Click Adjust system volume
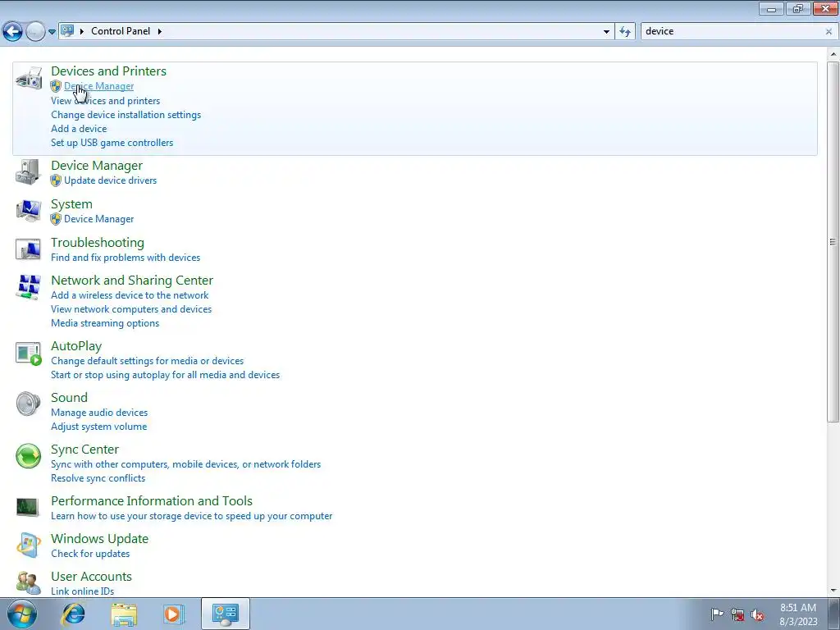The height and width of the screenshot is (630, 840). click(98, 427)
